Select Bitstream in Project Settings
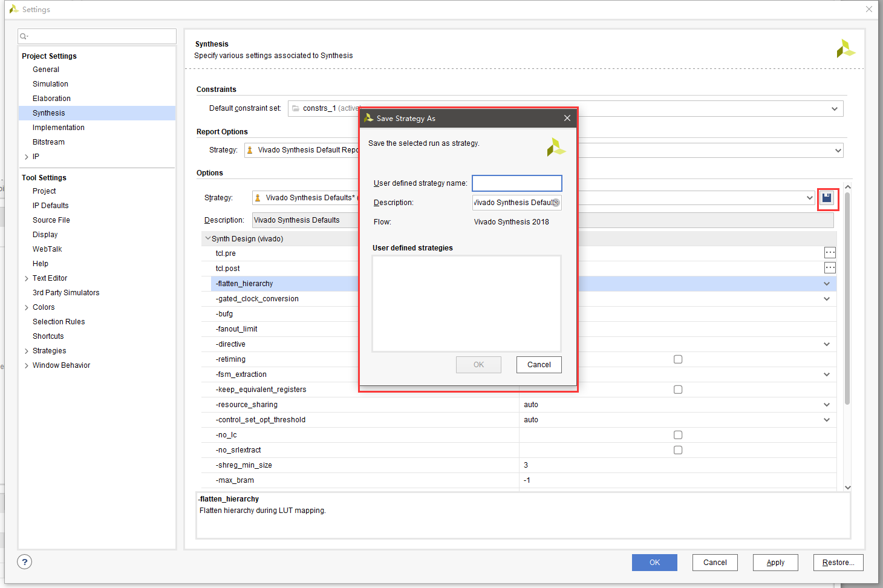The image size is (883, 588). tap(48, 142)
